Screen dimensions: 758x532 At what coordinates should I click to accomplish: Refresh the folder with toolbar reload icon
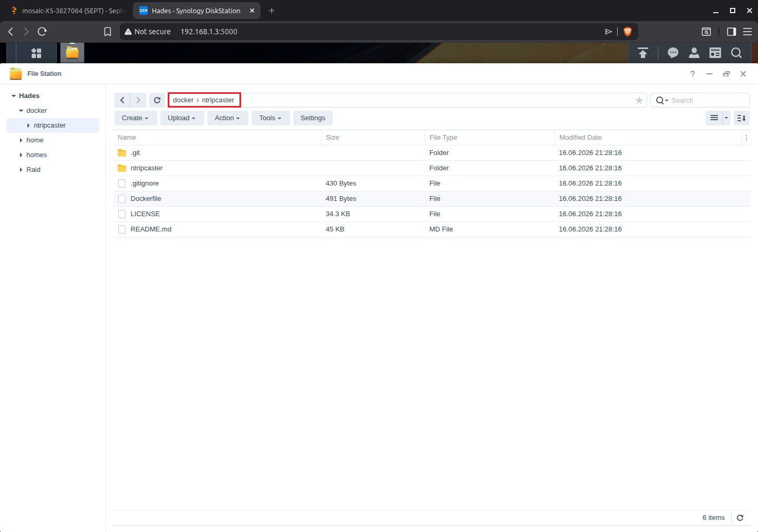coord(157,100)
